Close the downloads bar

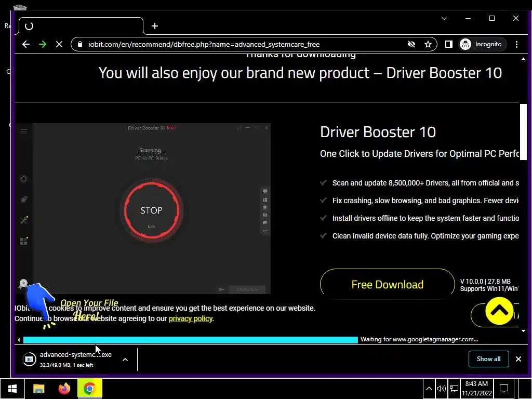[x=518, y=359]
